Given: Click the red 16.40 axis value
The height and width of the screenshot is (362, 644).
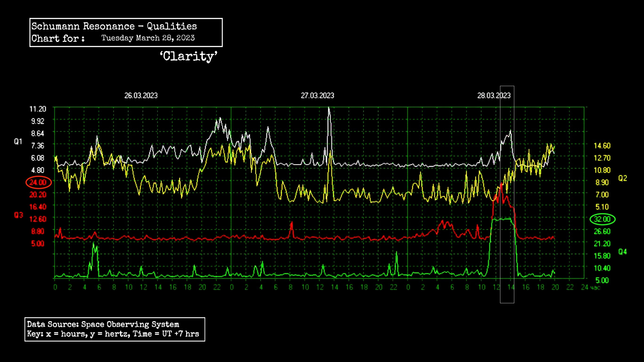Looking at the screenshot, I should [x=38, y=207].
